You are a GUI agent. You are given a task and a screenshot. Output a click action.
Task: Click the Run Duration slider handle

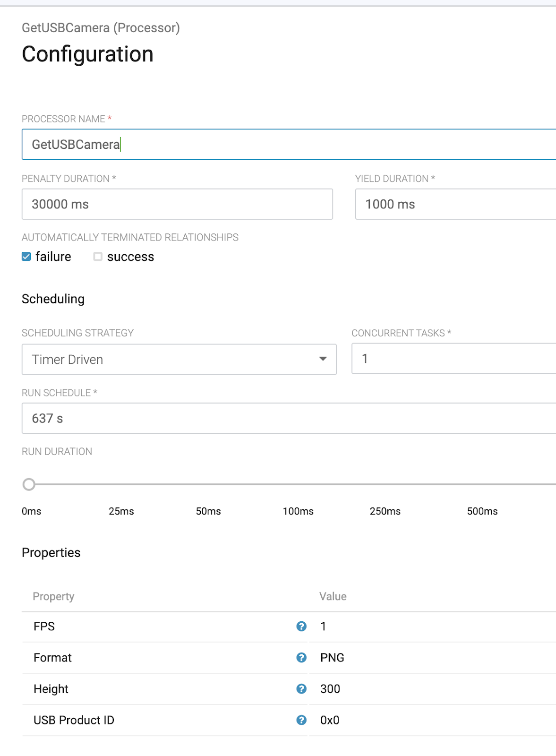click(29, 484)
